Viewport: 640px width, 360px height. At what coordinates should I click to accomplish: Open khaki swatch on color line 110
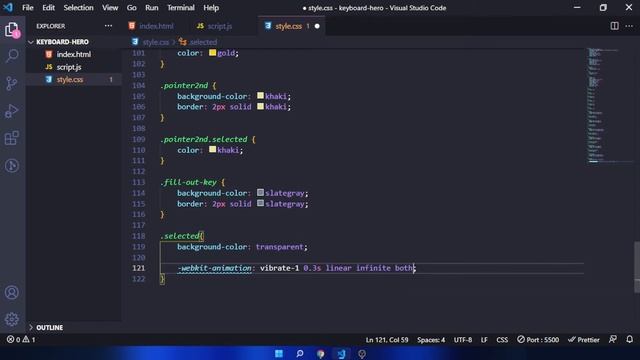(x=212, y=149)
